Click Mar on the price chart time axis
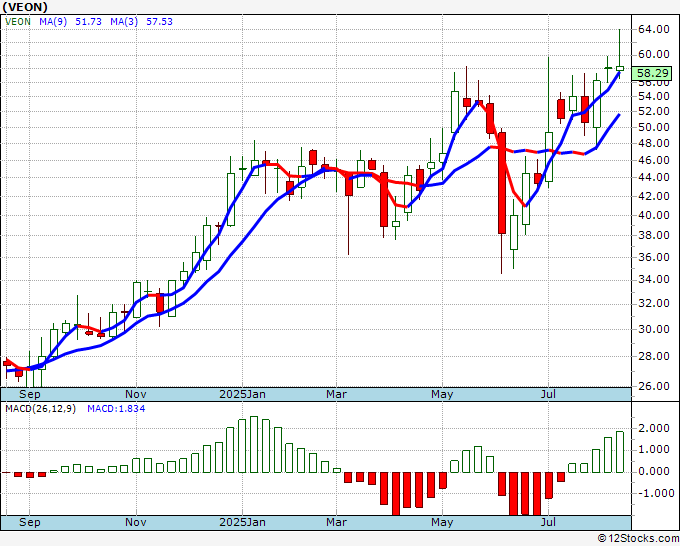This screenshot has width=680, height=546. 337,394
